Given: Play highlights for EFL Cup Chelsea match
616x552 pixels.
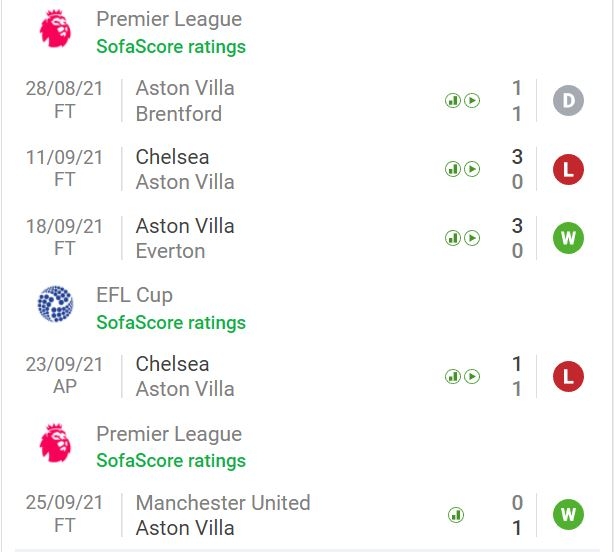Looking at the screenshot, I should click(x=472, y=376).
